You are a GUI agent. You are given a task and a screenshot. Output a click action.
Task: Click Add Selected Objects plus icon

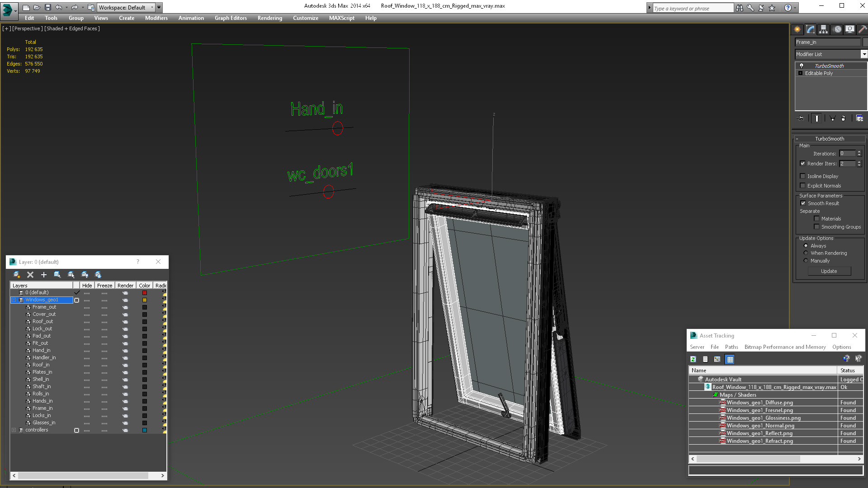[x=44, y=275]
